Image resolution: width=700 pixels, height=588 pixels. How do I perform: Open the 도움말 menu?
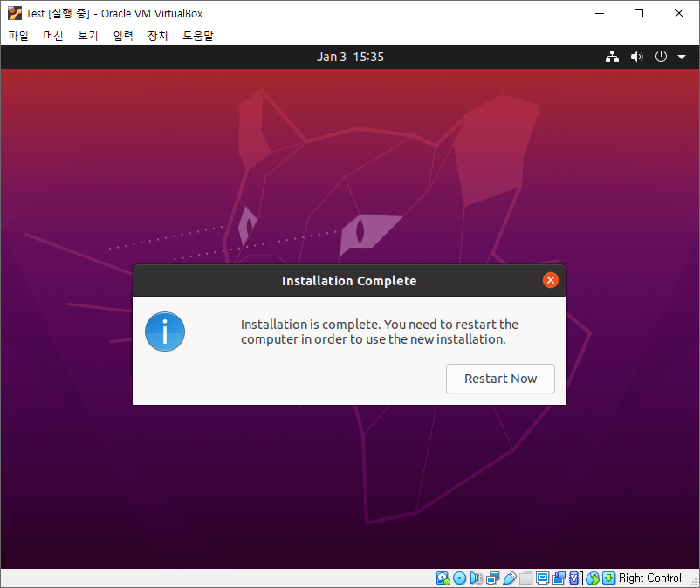[x=198, y=36]
